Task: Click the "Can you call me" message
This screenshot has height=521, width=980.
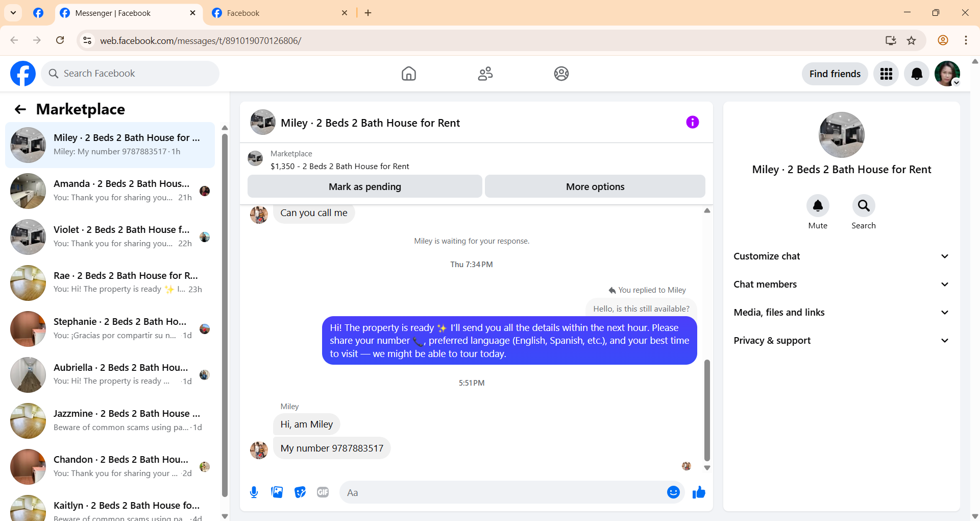Action: point(314,213)
